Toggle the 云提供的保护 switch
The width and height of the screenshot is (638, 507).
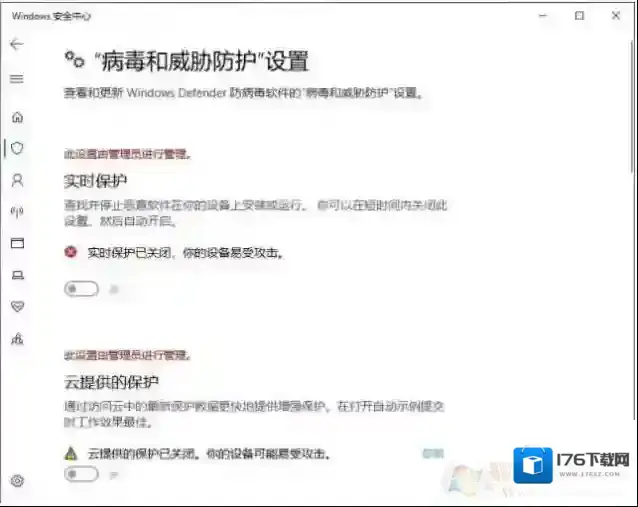click(x=81, y=474)
